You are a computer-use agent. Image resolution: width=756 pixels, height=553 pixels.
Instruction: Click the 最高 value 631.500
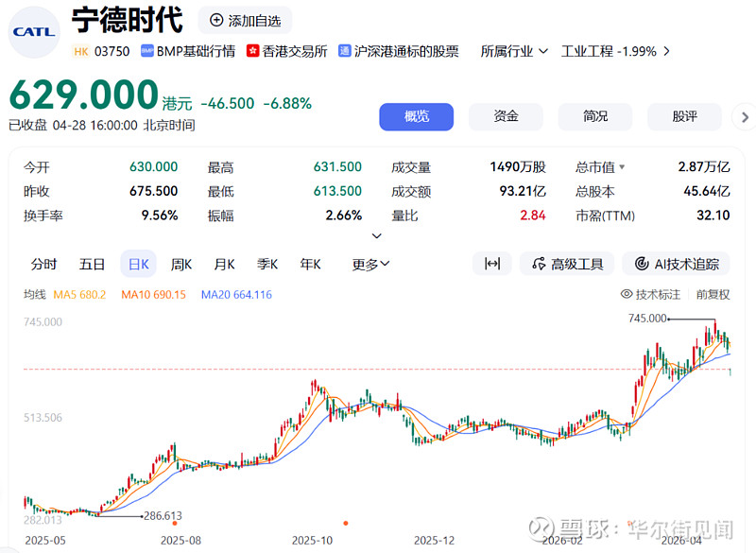[337, 166]
